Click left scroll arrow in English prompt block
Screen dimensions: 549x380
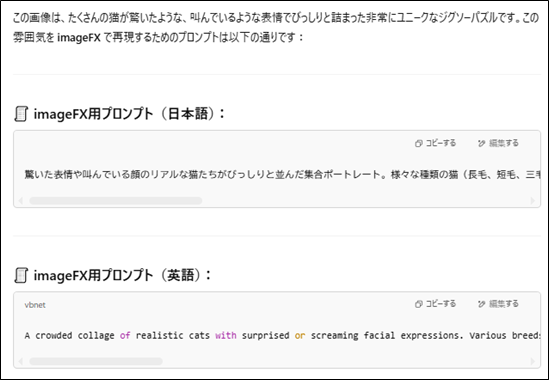click(20, 361)
